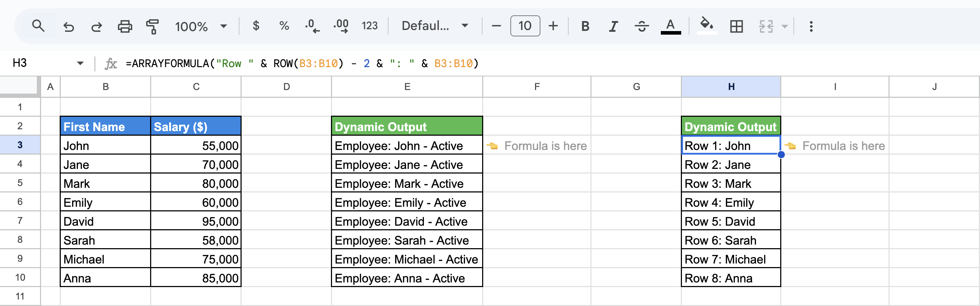Open the borders menu
Image resolution: width=980 pixels, height=306 pixels.
pyautogui.click(x=737, y=26)
